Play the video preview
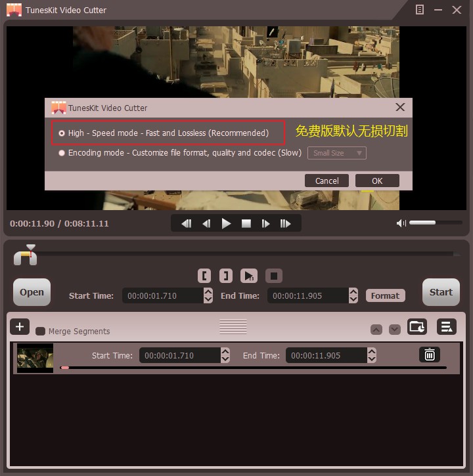The width and height of the screenshot is (473, 476). 226,224
